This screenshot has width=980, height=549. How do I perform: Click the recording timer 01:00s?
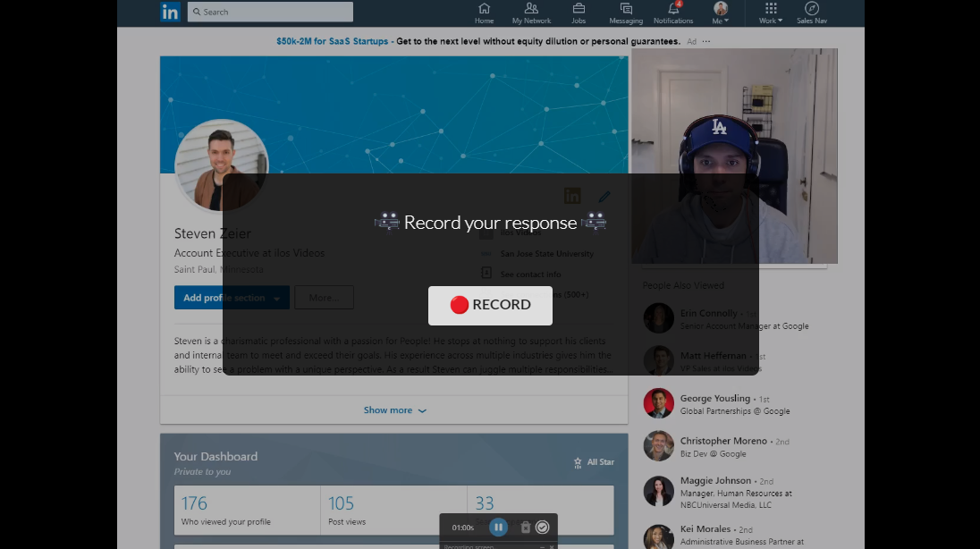pyautogui.click(x=463, y=528)
